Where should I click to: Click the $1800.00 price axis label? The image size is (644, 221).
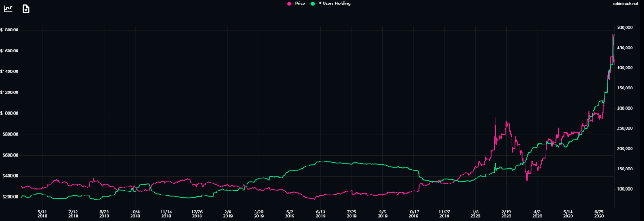(x=9, y=30)
